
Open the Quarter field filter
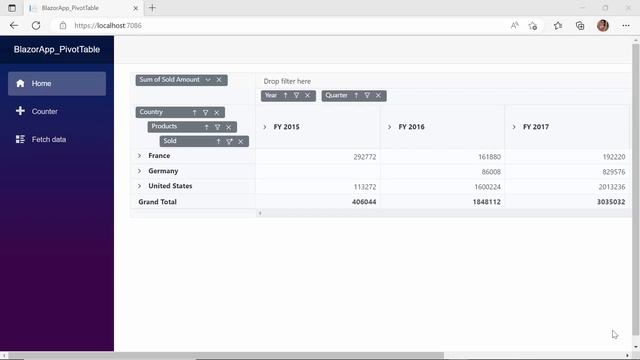367,96
